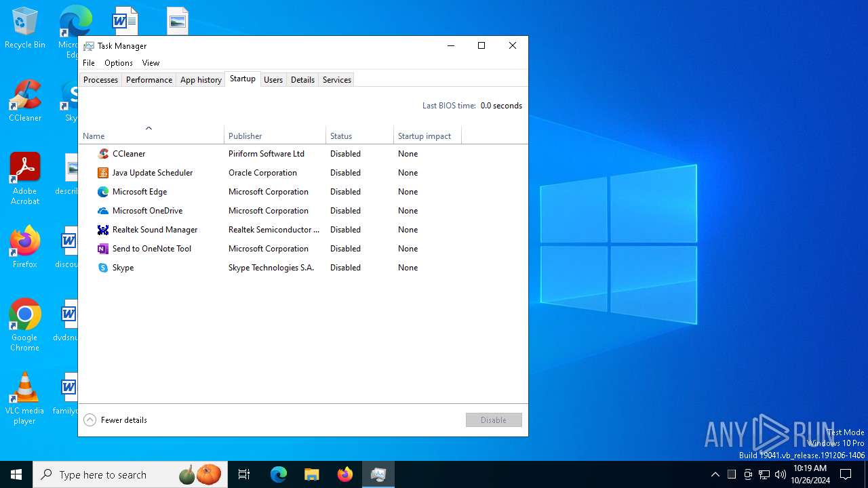Launch Firefox from the taskbar

click(x=344, y=474)
